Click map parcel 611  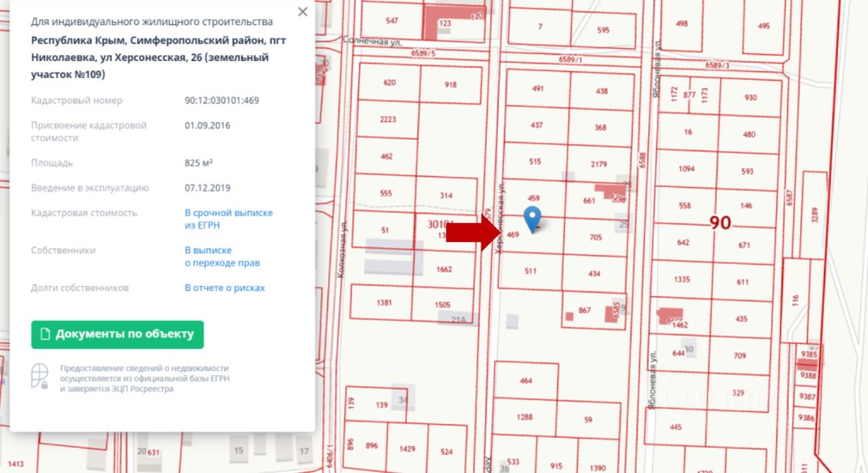click(x=743, y=282)
